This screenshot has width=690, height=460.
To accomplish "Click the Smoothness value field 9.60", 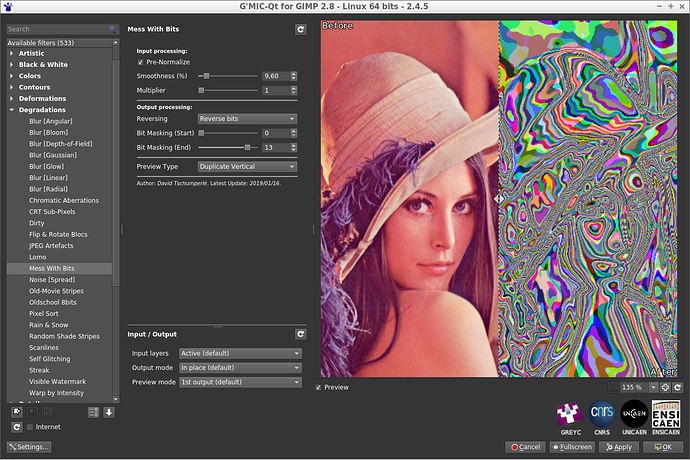I will point(276,76).
